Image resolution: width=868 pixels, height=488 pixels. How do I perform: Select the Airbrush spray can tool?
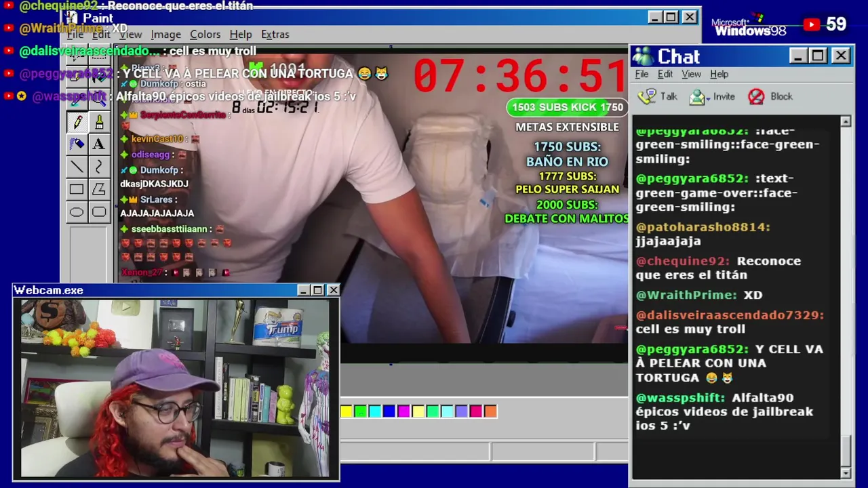tap(77, 144)
